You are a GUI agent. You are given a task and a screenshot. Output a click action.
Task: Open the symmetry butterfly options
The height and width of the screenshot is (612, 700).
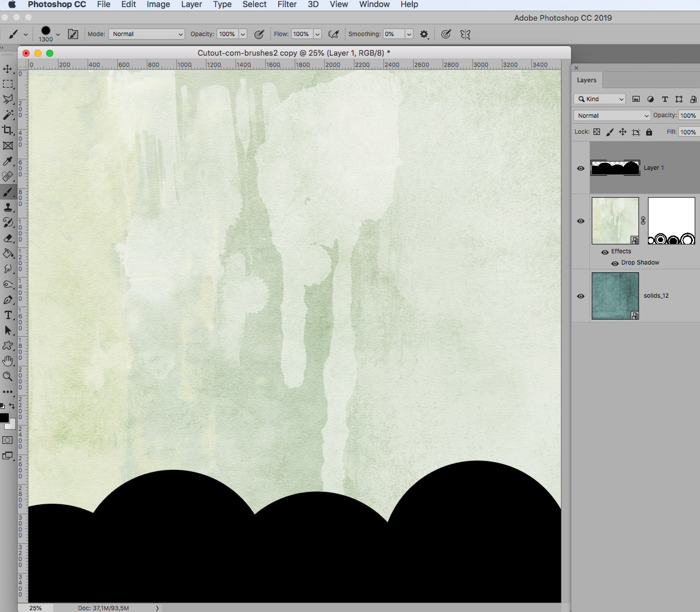465,34
